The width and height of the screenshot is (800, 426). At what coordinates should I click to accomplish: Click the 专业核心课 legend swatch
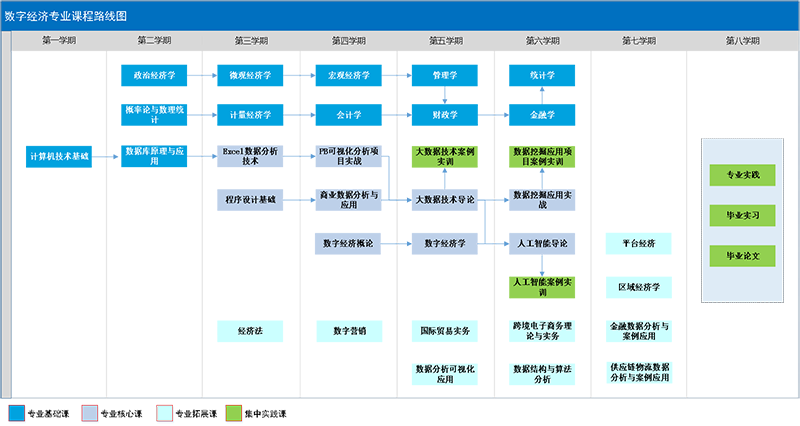(x=89, y=413)
